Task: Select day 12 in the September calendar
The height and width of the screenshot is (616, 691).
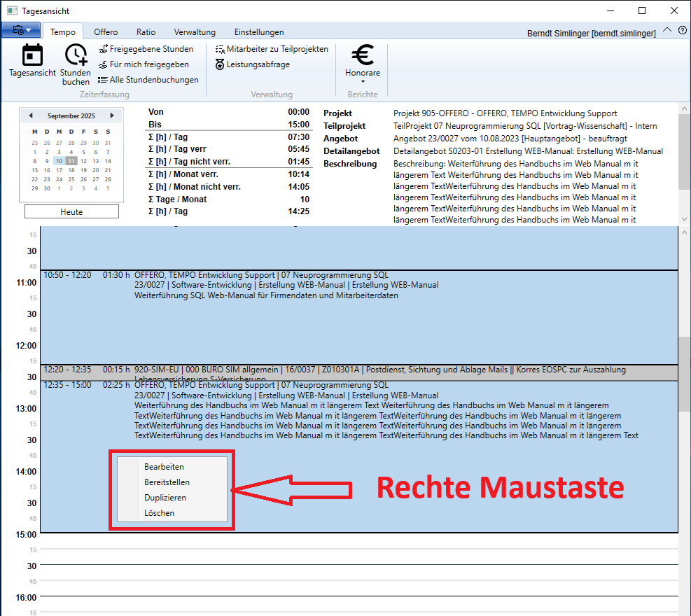Action: pyautogui.click(x=83, y=161)
